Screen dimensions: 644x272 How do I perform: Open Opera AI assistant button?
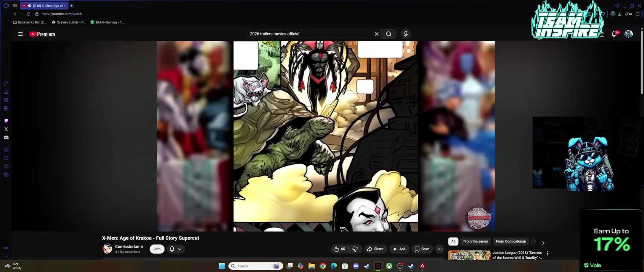(629, 14)
